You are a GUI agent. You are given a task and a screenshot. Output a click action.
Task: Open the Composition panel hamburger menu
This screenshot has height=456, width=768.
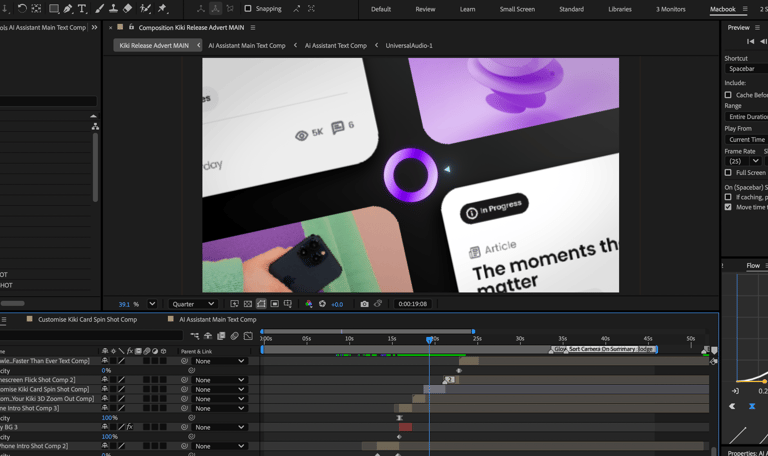(253, 27)
